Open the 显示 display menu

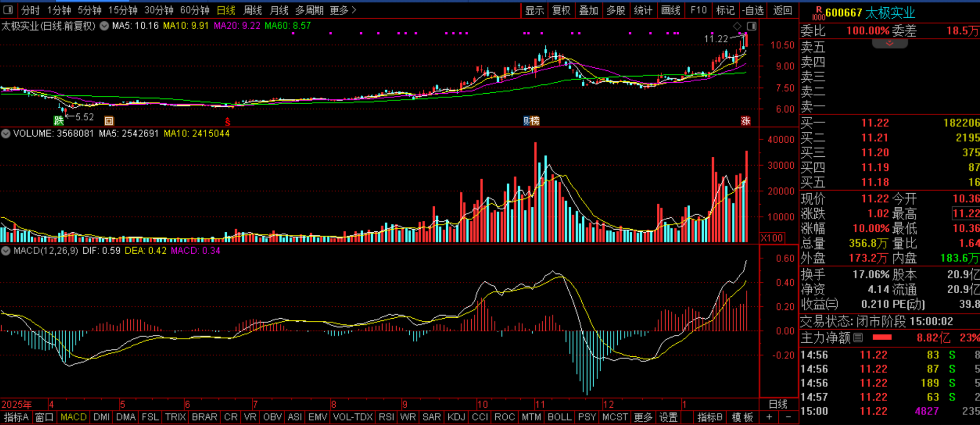click(x=534, y=10)
